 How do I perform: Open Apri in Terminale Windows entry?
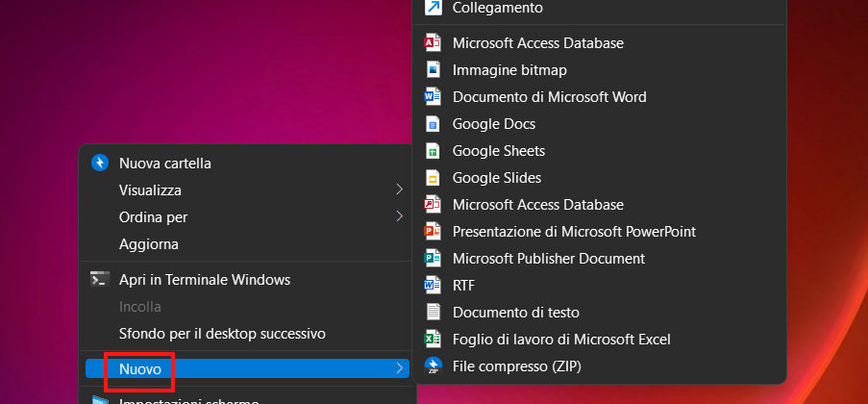[x=205, y=280]
